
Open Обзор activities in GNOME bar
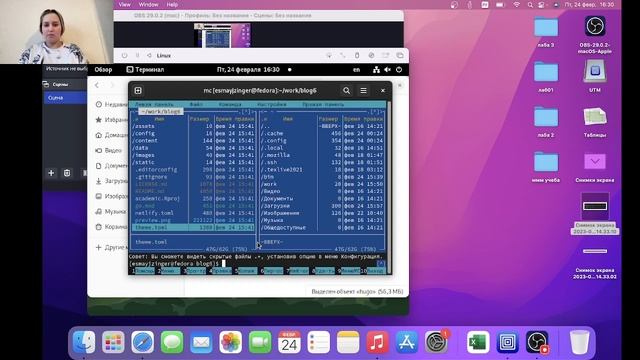pos(103,70)
